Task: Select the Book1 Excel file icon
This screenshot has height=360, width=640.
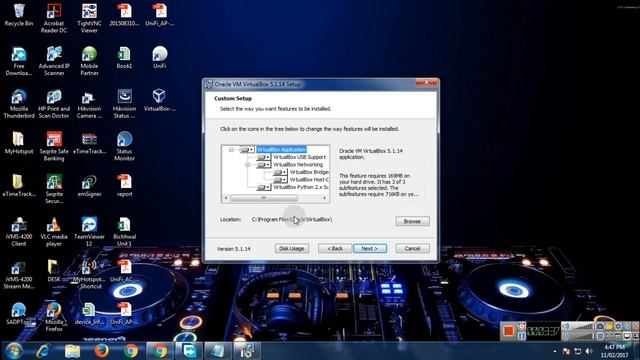Action: pos(124,57)
